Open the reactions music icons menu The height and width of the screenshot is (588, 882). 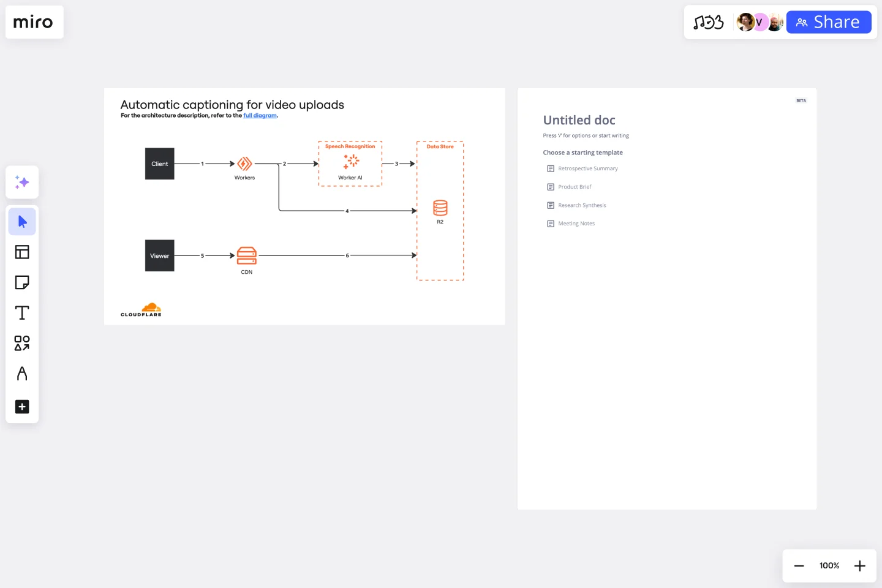[708, 23]
